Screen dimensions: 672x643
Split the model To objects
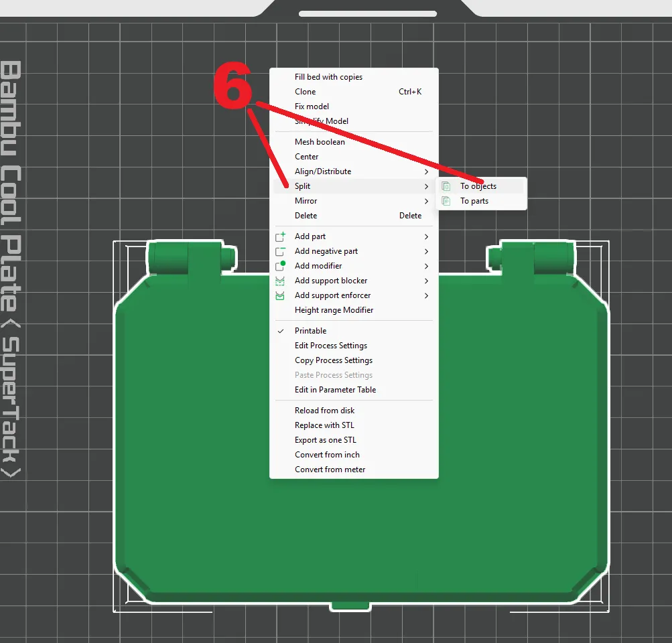[481, 186]
